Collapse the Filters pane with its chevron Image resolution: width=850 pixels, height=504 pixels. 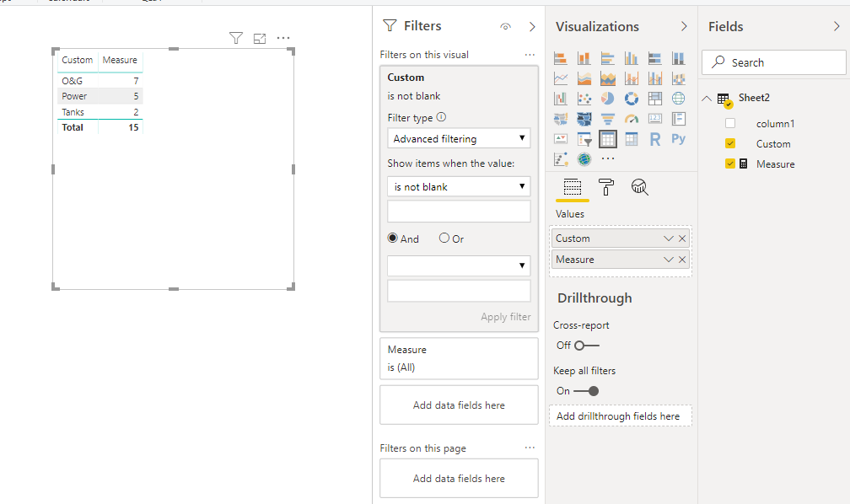pyautogui.click(x=532, y=27)
